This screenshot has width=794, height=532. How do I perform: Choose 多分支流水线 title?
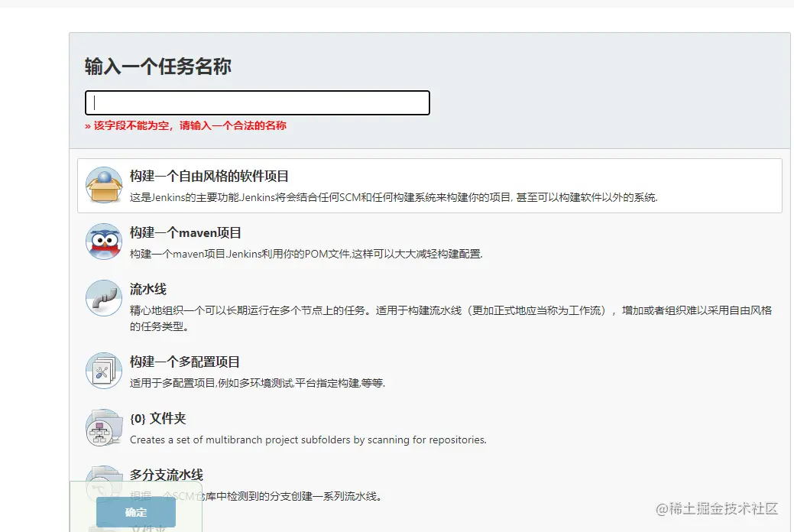pyautogui.click(x=166, y=475)
